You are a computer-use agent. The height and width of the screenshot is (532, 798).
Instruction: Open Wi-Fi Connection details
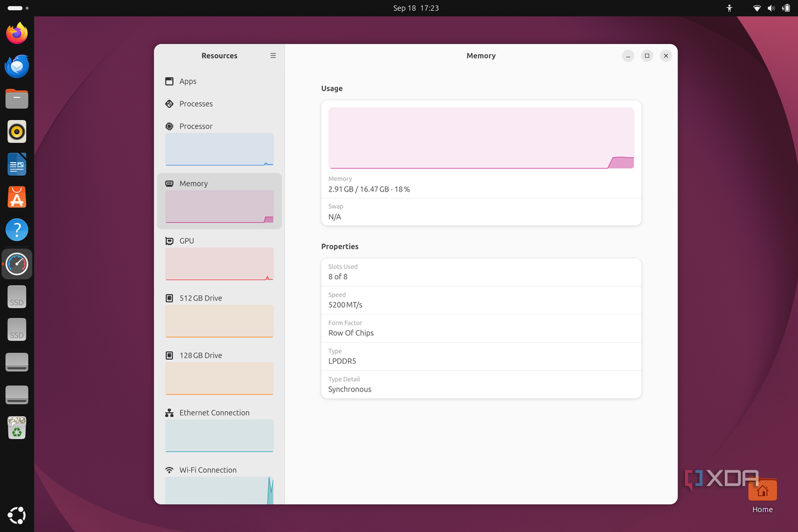(x=219, y=483)
